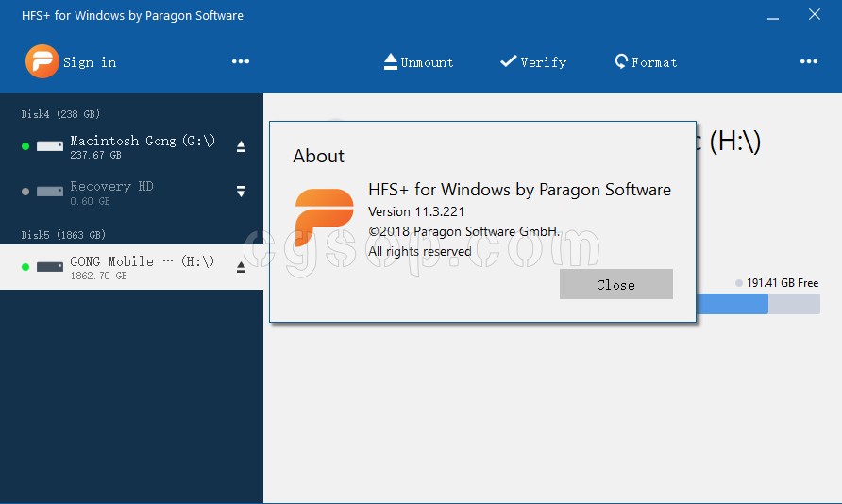Image resolution: width=842 pixels, height=504 pixels.
Task: Click the Unmount toolbar button
Action: (418, 62)
